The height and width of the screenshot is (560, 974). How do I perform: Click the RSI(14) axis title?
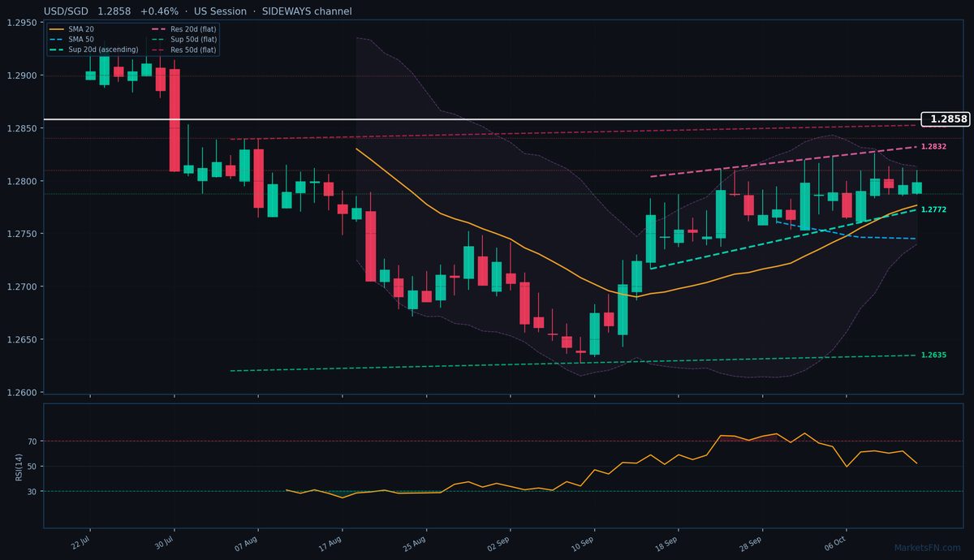18,467
